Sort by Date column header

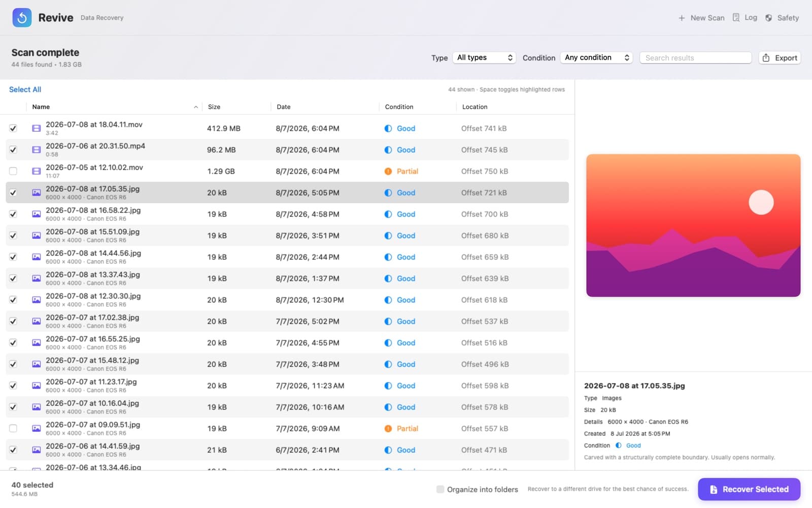[x=284, y=107]
